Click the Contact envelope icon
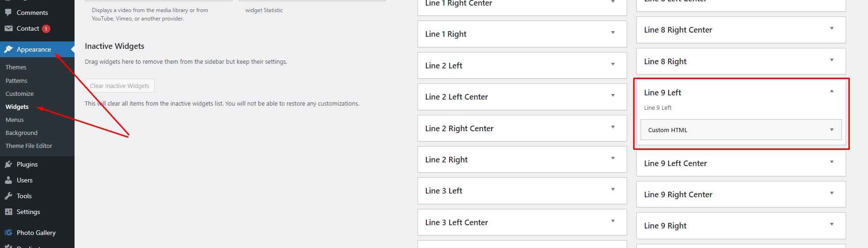 click(8, 28)
